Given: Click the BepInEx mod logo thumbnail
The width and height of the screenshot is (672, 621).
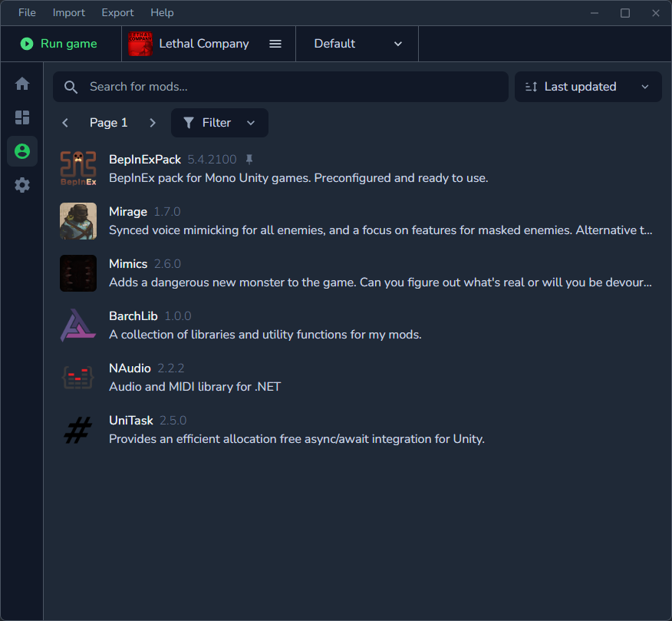Looking at the screenshot, I should [x=78, y=169].
